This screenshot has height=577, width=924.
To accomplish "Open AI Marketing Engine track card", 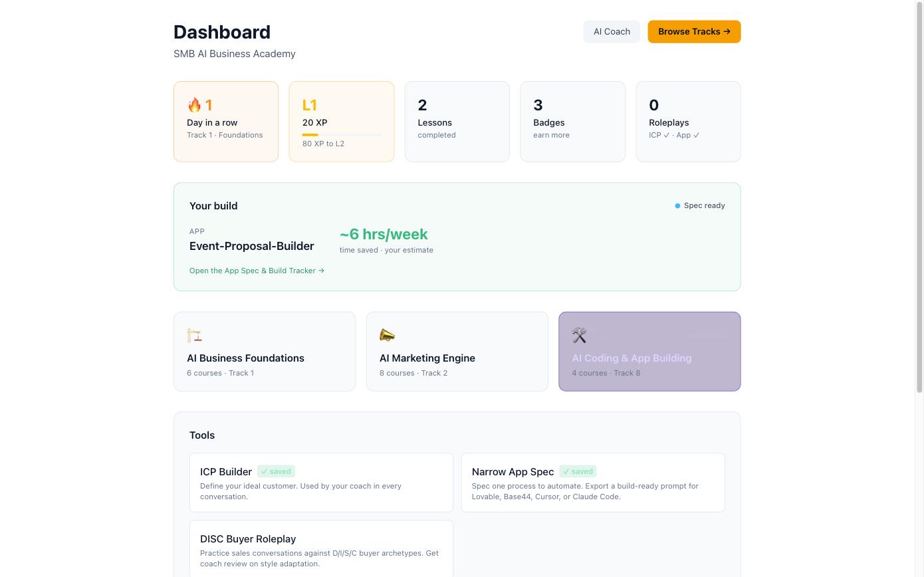I will 457,352.
